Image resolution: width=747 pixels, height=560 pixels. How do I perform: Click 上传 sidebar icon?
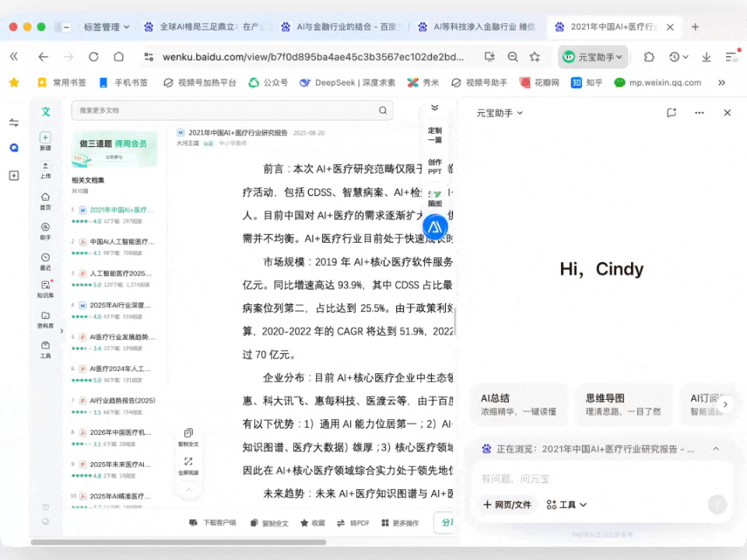45,170
